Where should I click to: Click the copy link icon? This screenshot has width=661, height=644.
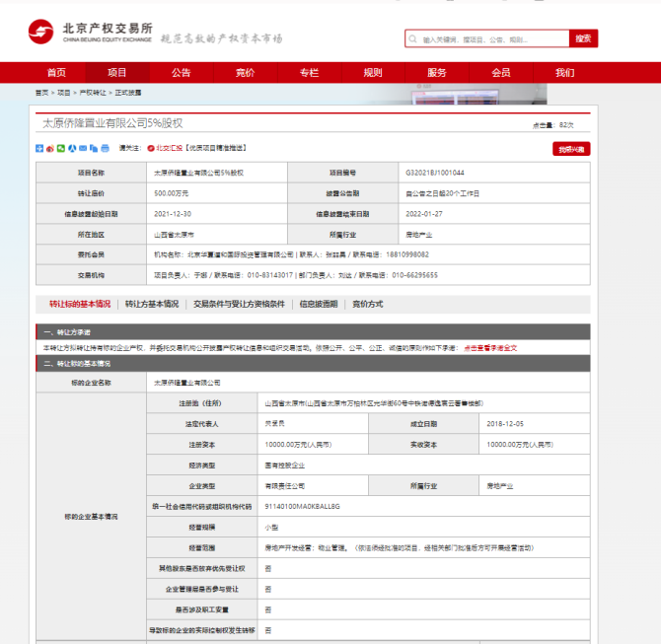(94, 148)
